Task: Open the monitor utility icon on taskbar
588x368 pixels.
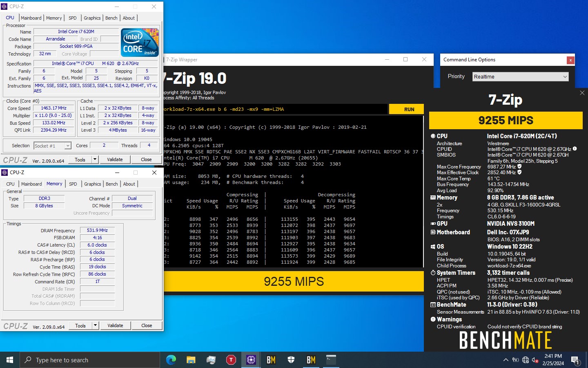Action: [x=211, y=360]
